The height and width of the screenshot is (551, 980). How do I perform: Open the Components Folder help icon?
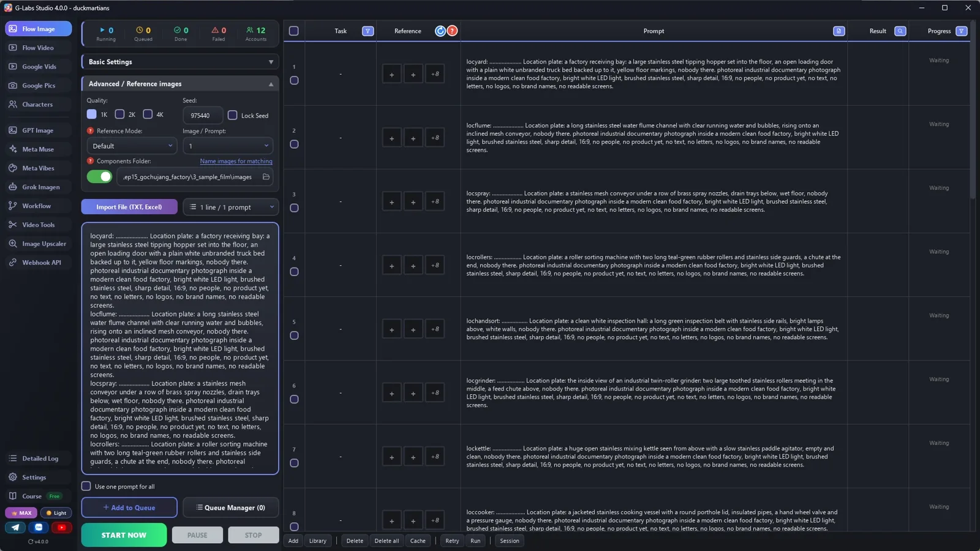click(90, 161)
